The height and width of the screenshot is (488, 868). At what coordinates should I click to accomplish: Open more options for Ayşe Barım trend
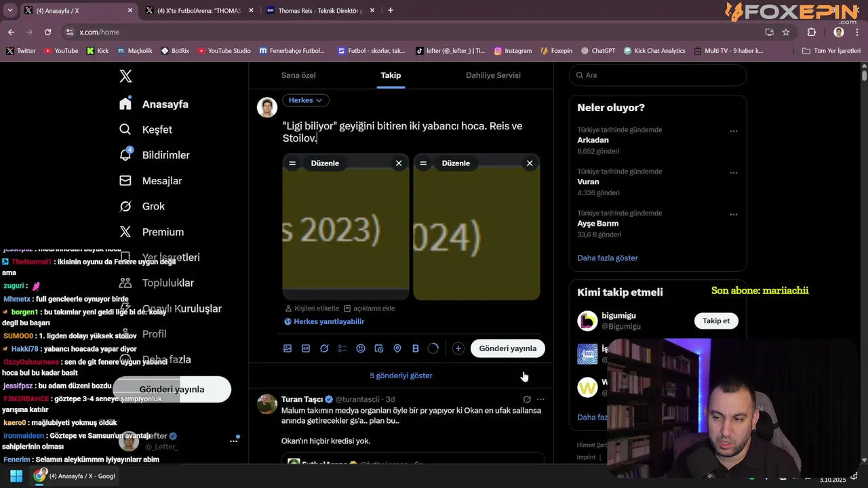733,214
